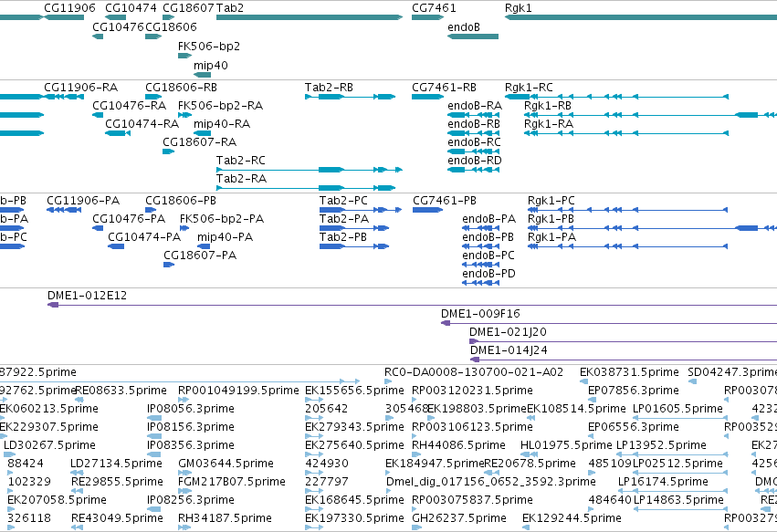Click the endoB-RD transcript label
This screenshot has width=777, height=532.
475,161
